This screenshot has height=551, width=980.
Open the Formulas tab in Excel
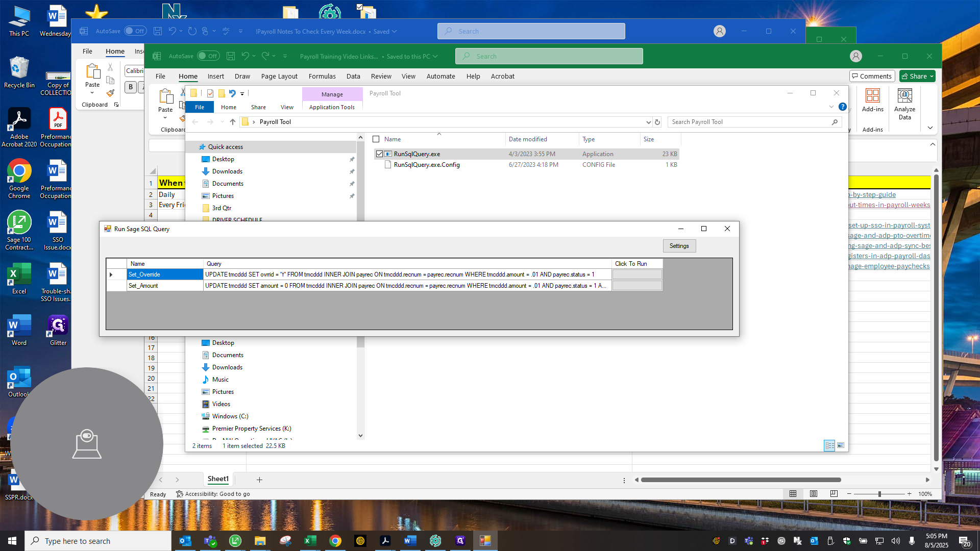tap(322, 76)
